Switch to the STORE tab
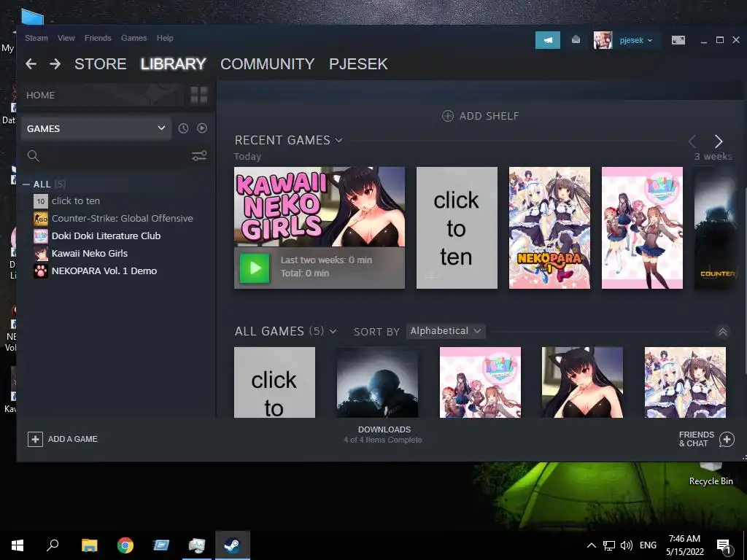 point(100,64)
